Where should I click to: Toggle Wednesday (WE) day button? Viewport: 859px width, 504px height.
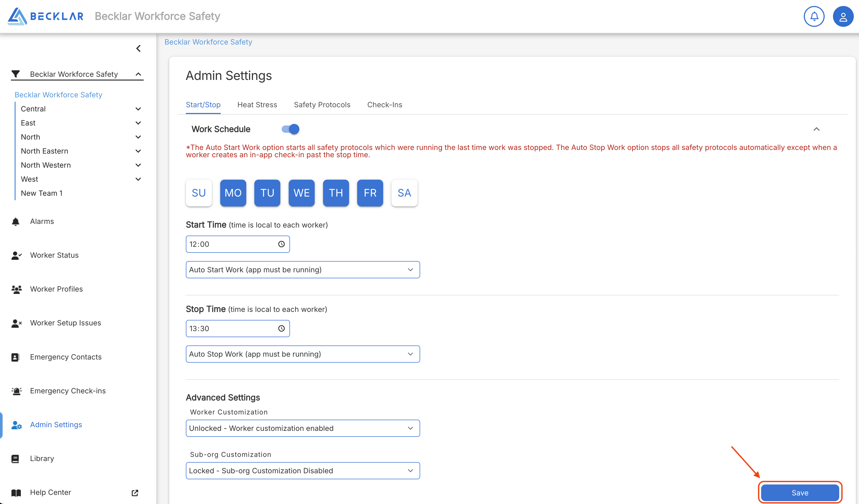pos(302,193)
